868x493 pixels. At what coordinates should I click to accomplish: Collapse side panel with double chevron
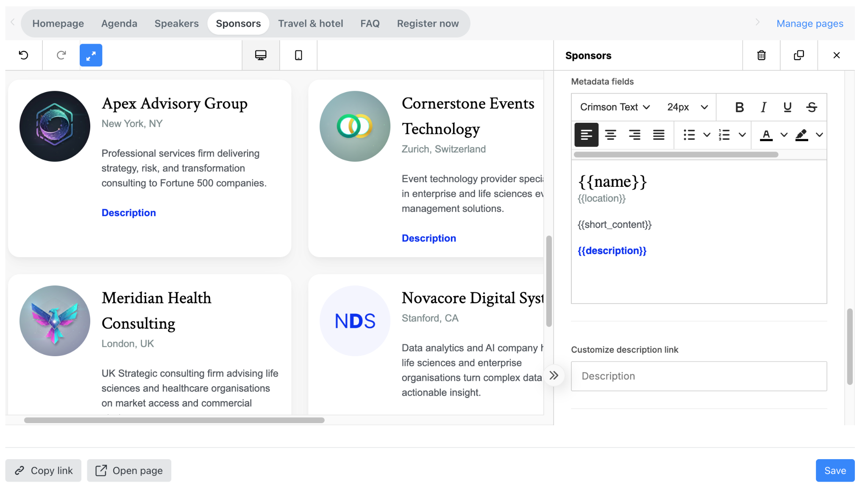554,375
